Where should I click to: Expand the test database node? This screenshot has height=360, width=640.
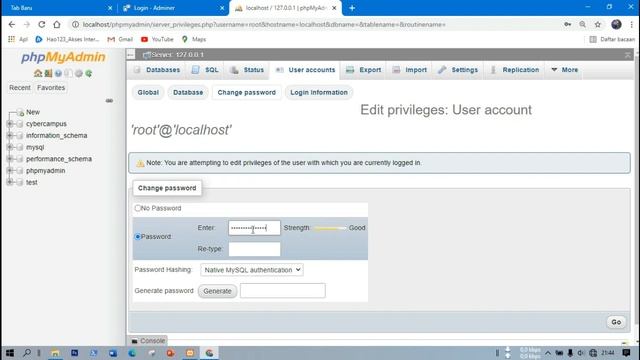click(10, 182)
